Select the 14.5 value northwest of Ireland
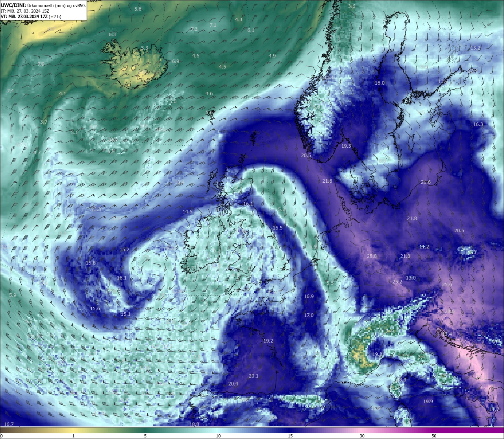 (187, 211)
